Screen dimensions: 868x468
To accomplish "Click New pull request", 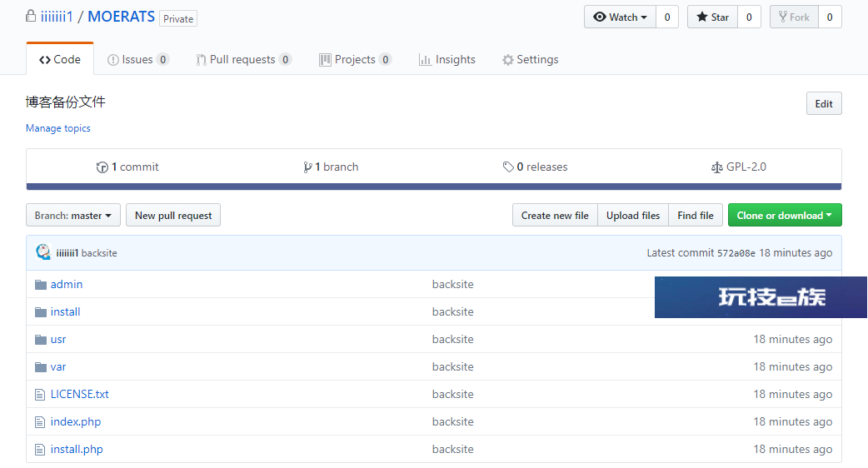I will pyautogui.click(x=173, y=215).
